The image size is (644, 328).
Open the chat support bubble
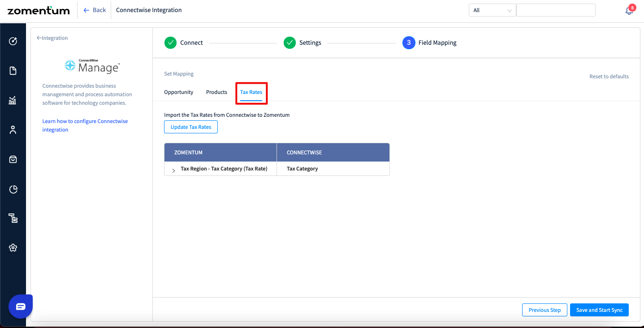point(21,307)
